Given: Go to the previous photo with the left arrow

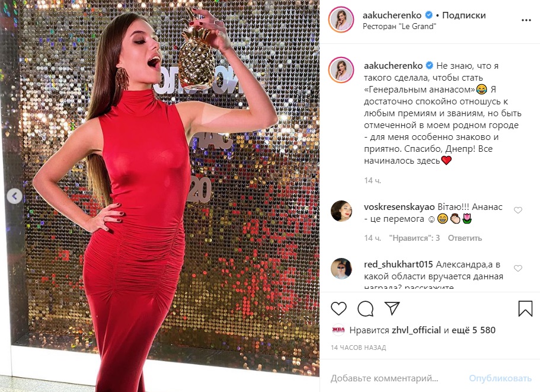Looking at the screenshot, I should [x=14, y=196].
